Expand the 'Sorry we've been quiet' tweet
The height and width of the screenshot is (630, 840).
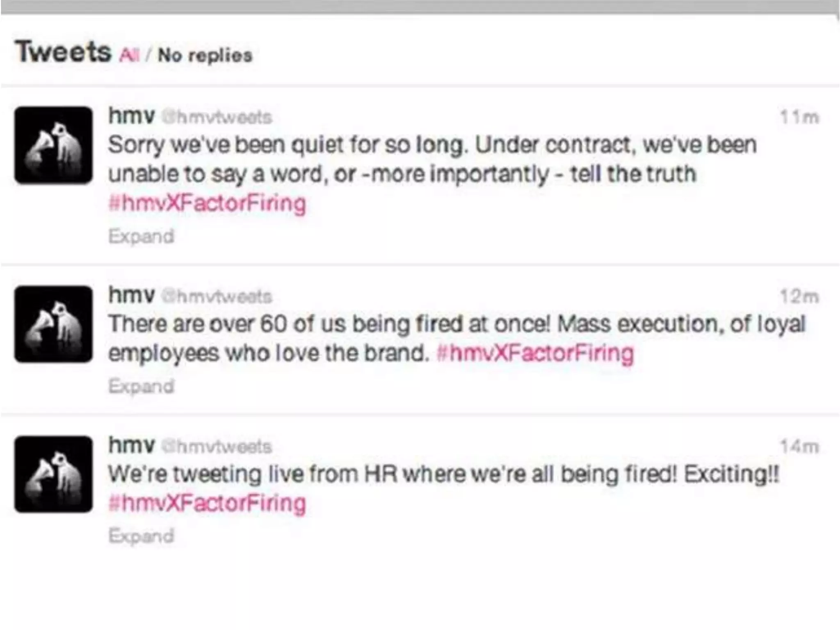(141, 236)
